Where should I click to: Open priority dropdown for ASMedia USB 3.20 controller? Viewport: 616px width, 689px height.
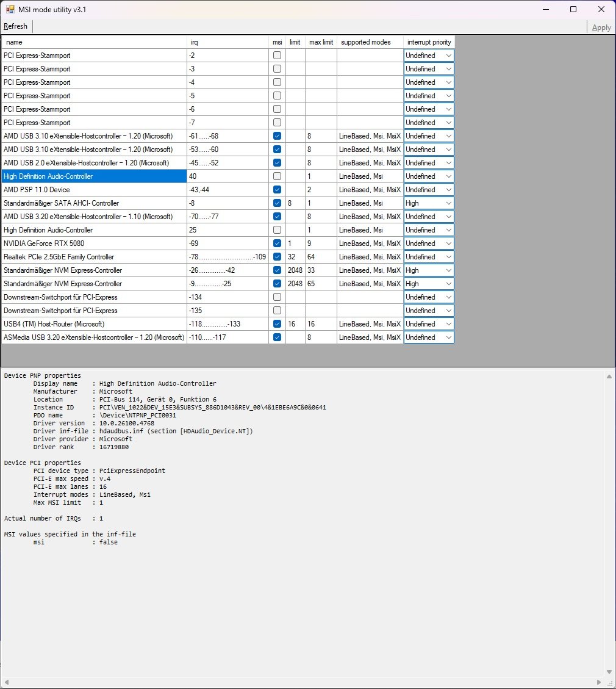point(448,337)
